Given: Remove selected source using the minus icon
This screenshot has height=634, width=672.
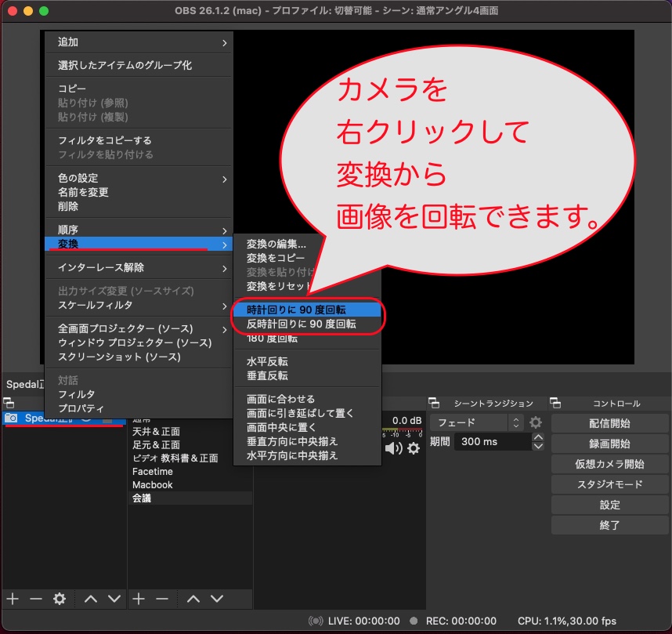Looking at the screenshot, I should pyautogui.click(x=38, y=599).
